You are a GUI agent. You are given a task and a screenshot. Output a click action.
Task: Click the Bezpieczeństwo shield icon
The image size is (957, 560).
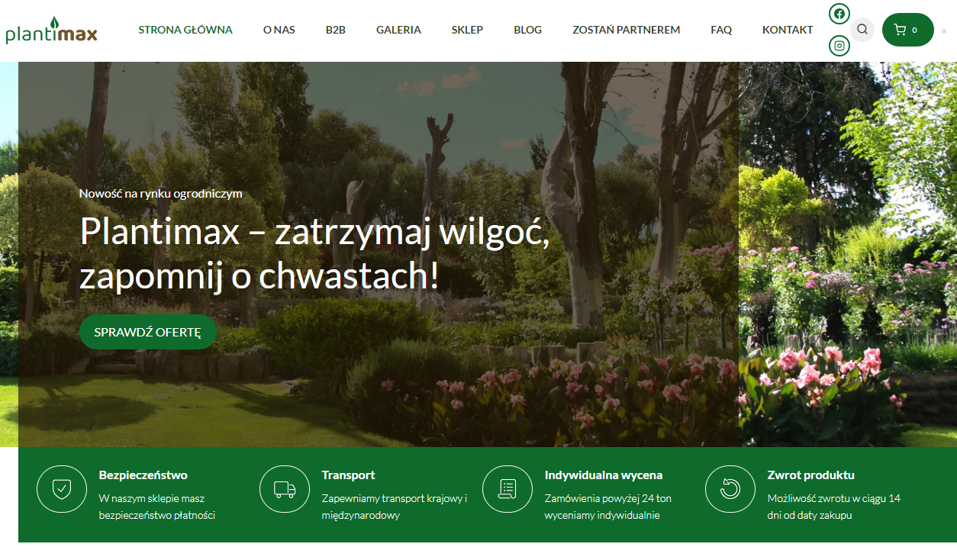(62, 489)
